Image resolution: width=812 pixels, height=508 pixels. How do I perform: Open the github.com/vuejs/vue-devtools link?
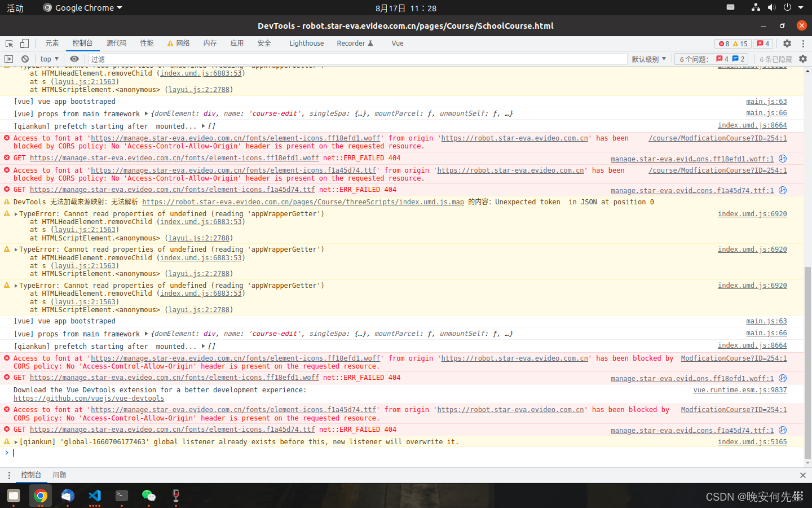pos(89,398)
